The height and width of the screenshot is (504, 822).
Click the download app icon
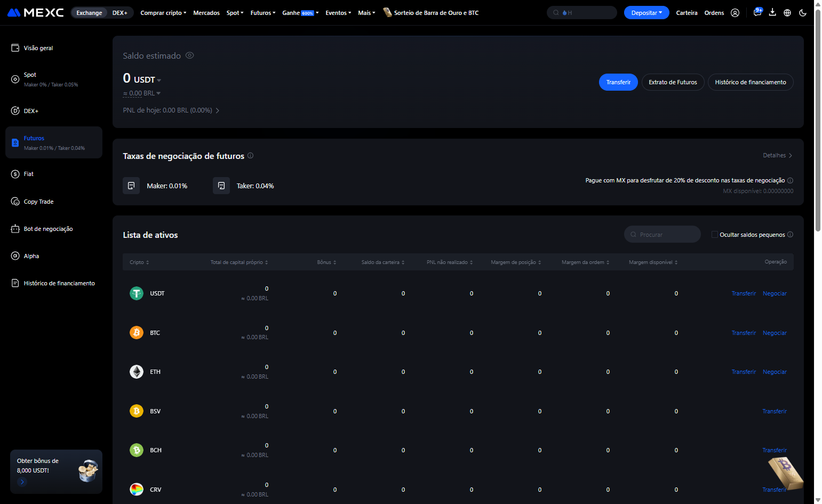tap(772, 12)
